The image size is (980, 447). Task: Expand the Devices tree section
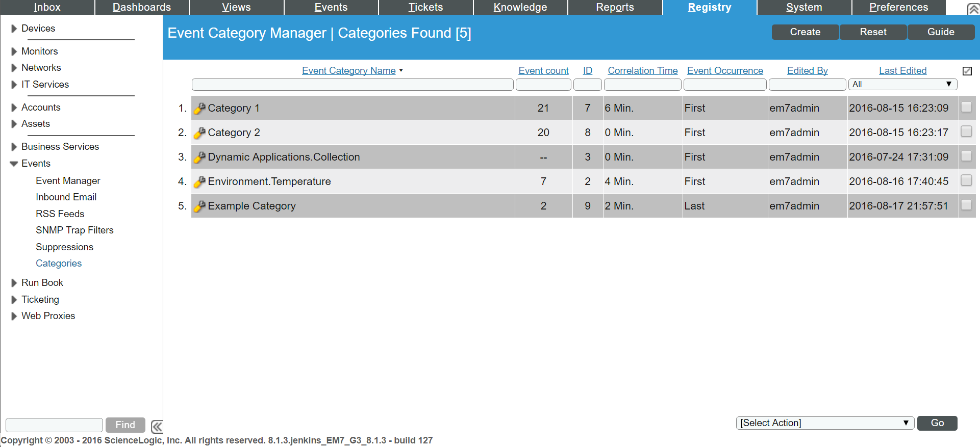pyautogui.click(x=14, y=29)
